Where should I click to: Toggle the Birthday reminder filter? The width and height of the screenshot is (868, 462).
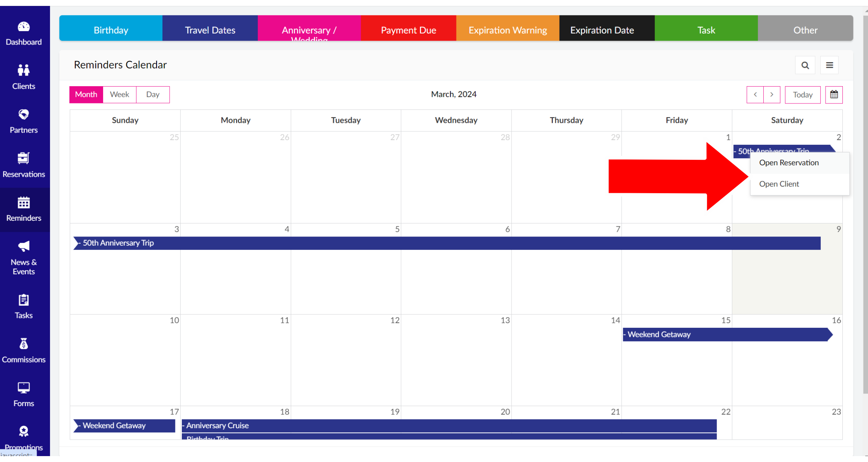111,30
